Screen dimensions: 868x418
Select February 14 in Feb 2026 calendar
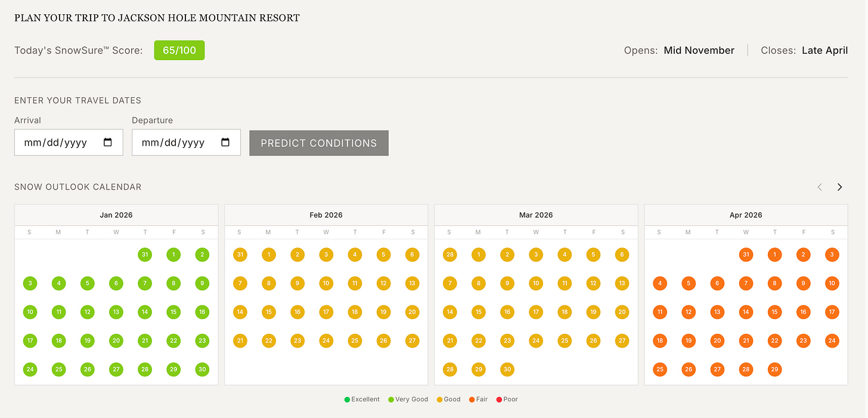240,312
